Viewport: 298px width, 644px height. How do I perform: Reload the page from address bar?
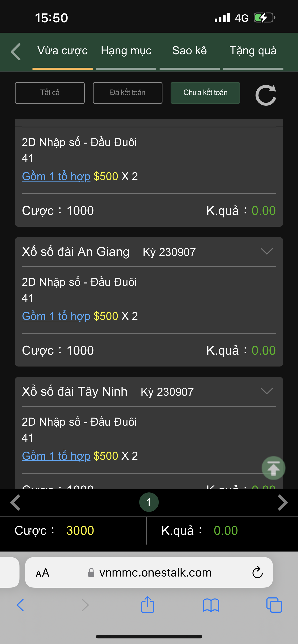click(x=257, y=573)
